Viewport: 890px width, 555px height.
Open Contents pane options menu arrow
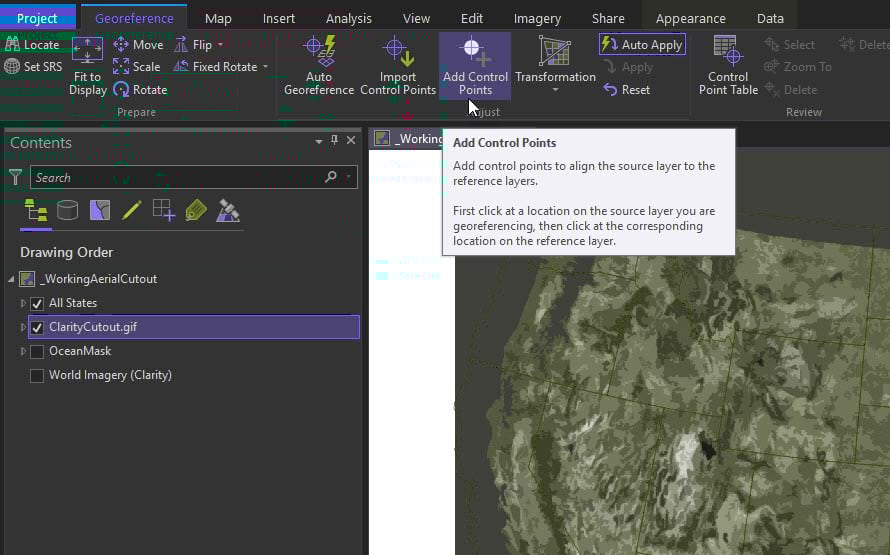coord(318,141)
